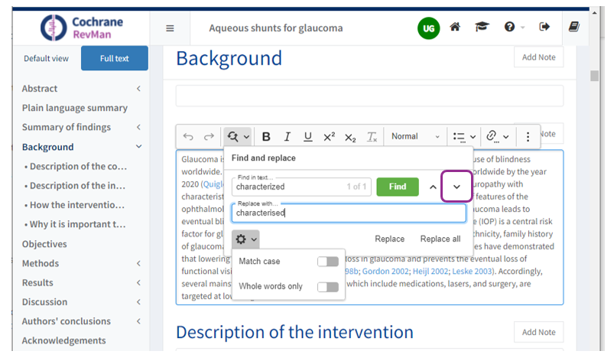Click the underline formatting icon
Screen dimensions: 614x364
click(x=307, y=137)
